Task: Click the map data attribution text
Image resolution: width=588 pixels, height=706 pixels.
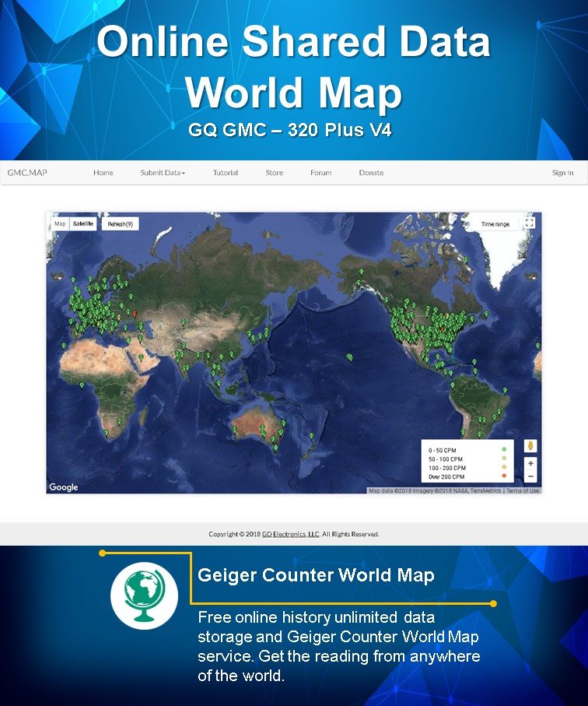Action: (435, 491)
